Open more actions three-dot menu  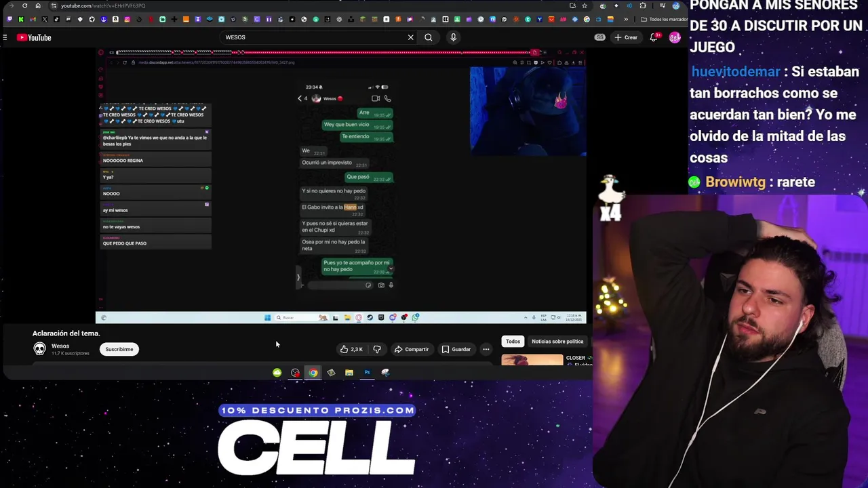486,349
